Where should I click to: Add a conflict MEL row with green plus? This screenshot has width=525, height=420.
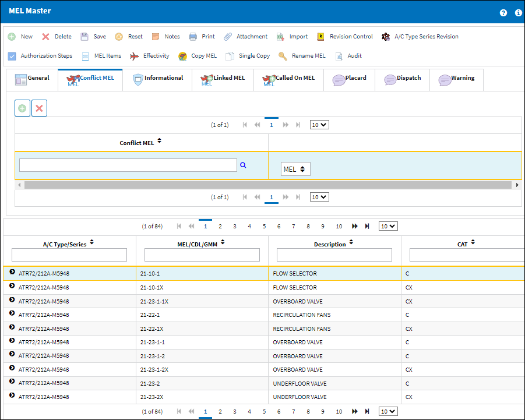[x=22, y=108]
